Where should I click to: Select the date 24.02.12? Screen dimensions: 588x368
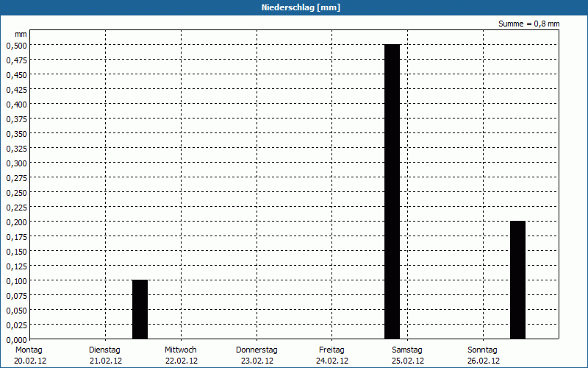[x=332, y=361]
